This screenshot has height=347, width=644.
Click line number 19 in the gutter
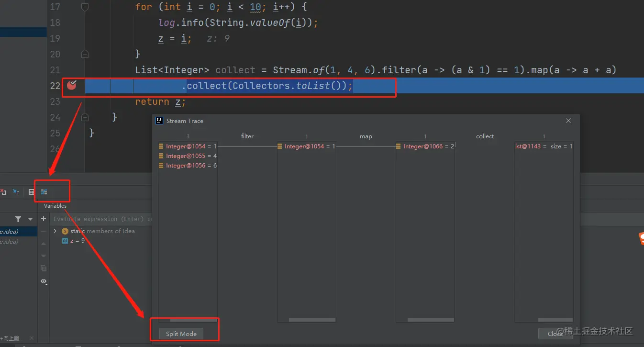tap(55, 38)
